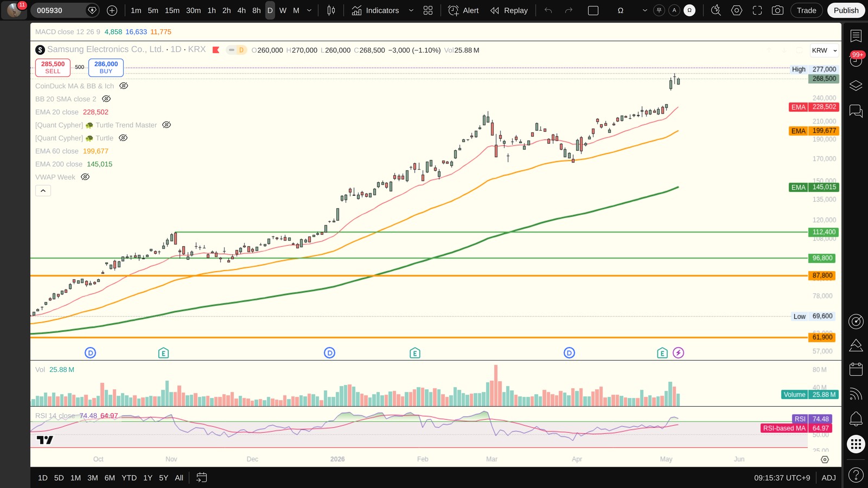Select the 1m timeframe
868x488 pixels.
point(136,10)
